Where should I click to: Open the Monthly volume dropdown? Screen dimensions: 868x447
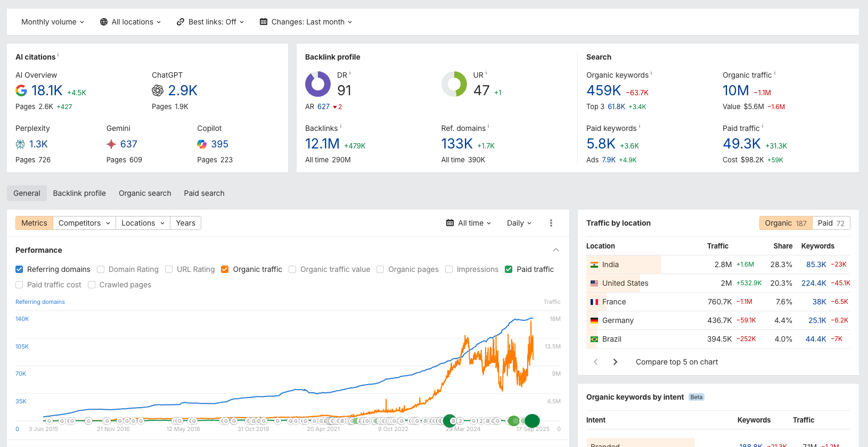point(52,22)
